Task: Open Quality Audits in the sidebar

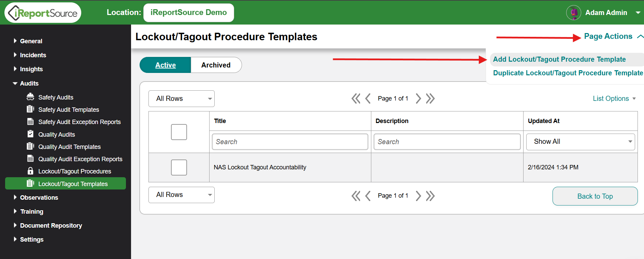Action: coord(57,135)
